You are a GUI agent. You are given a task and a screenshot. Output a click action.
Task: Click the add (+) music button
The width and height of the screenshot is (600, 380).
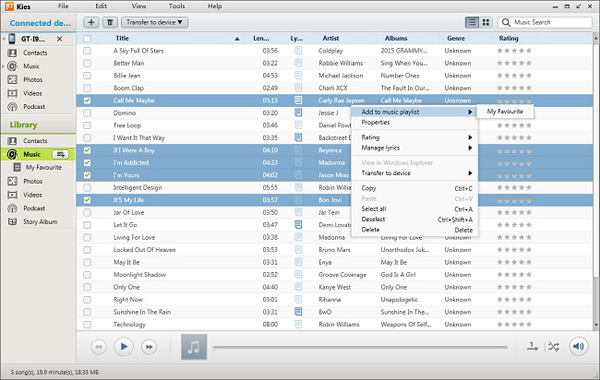(91, 22)
